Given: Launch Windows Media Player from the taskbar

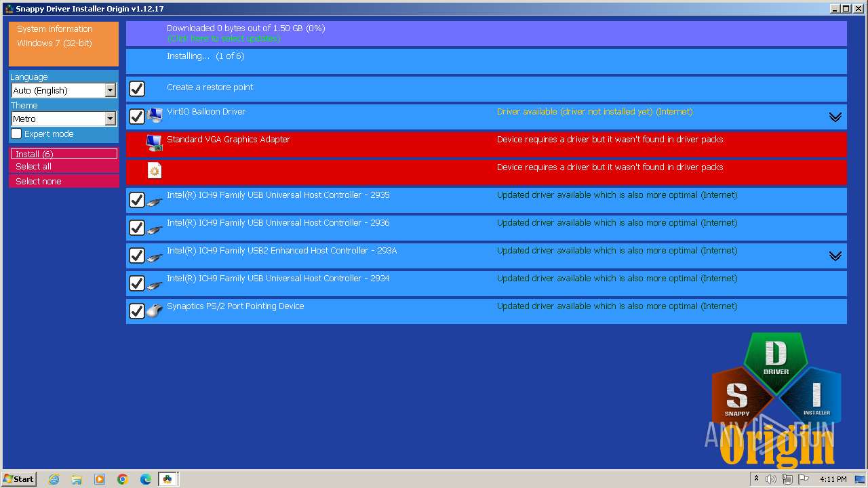Looking at the screenshot, I should click(100, 479).
